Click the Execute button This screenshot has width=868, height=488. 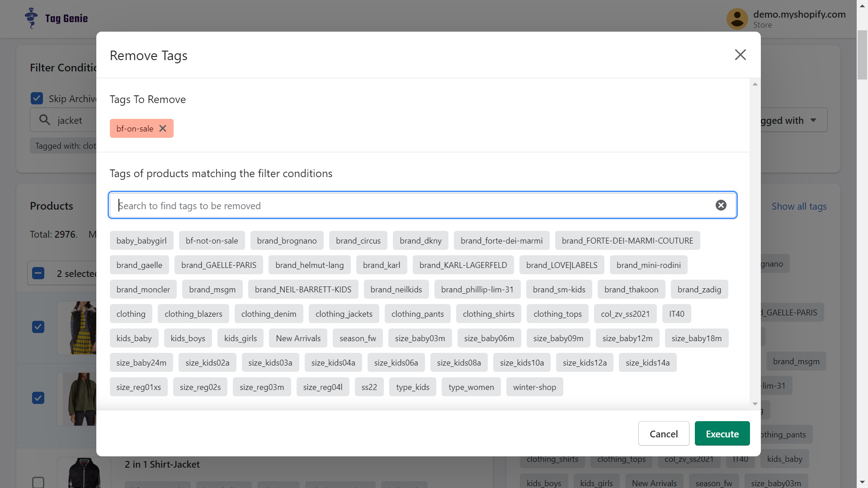tap(722, 433)
